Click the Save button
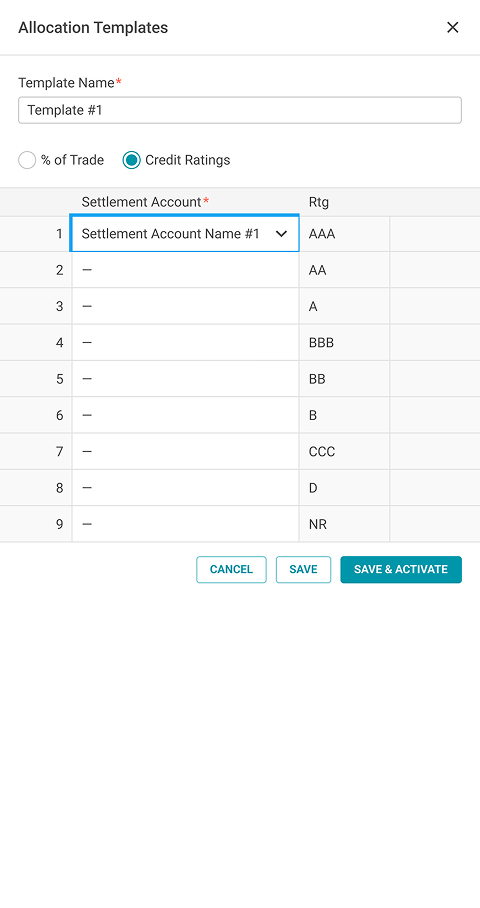The width and height of the screenshot is (480, 908). (303, 569)
